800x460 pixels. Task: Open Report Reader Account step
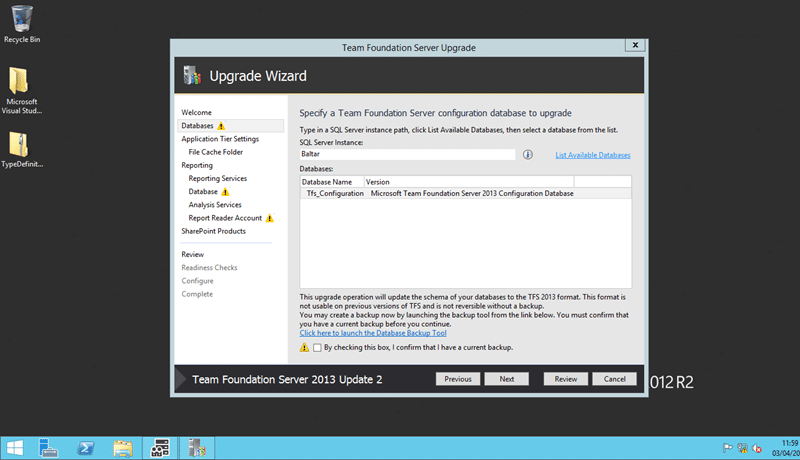click(225, 218)
